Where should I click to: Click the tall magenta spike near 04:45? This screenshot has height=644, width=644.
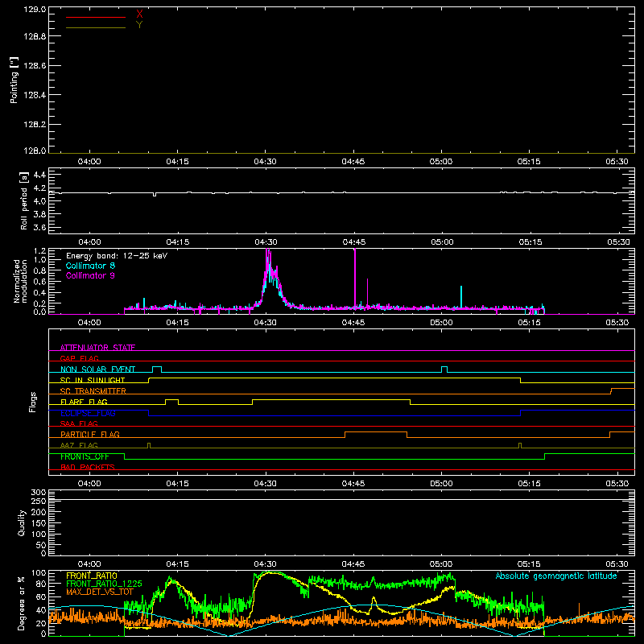click(355, 278)
